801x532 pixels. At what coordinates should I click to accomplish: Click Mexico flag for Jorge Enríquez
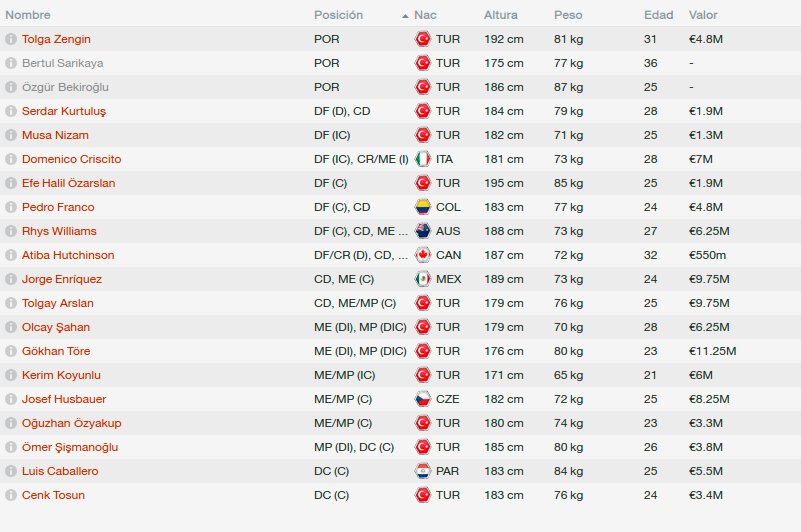click(422, 279)
